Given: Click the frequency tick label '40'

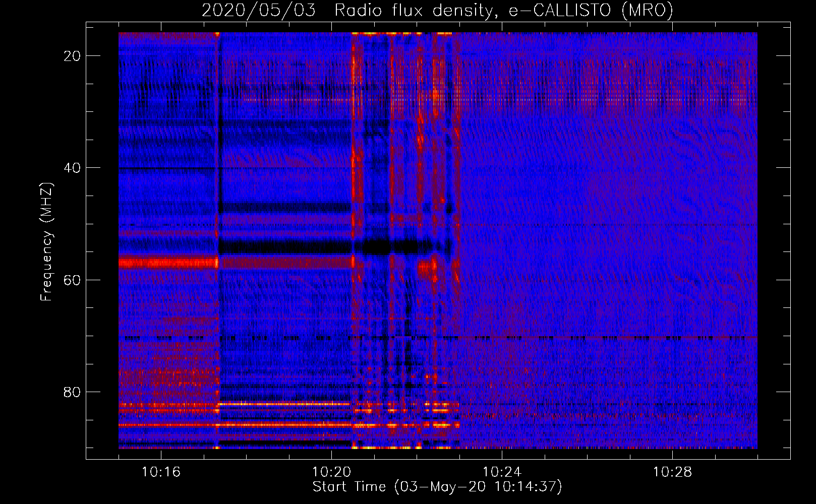Looking at the screenshot, I should pyautogui.click(x=72, y=168).
